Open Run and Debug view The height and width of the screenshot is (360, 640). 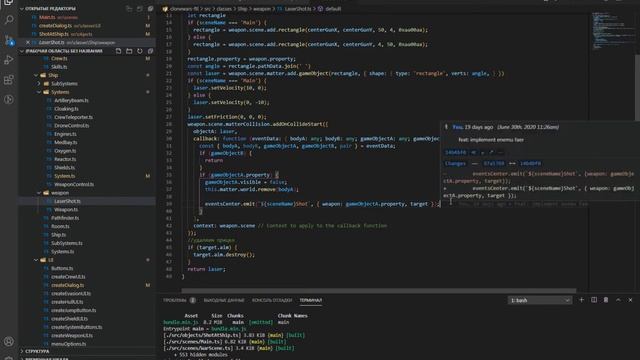coord(9,60)
